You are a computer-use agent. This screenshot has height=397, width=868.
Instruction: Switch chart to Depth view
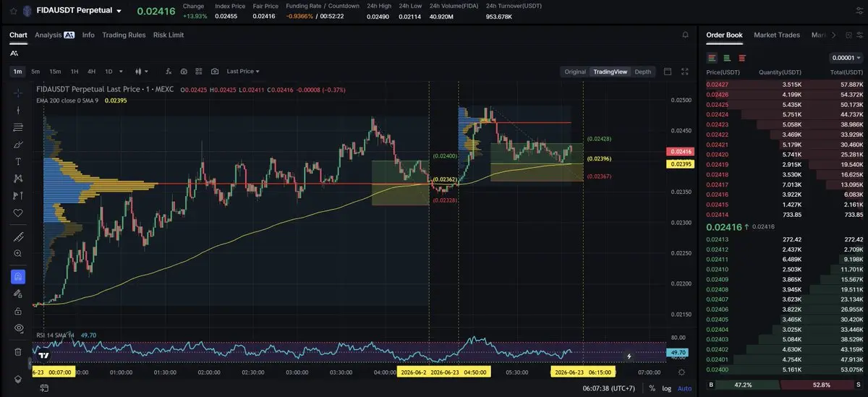click(642, 72)
